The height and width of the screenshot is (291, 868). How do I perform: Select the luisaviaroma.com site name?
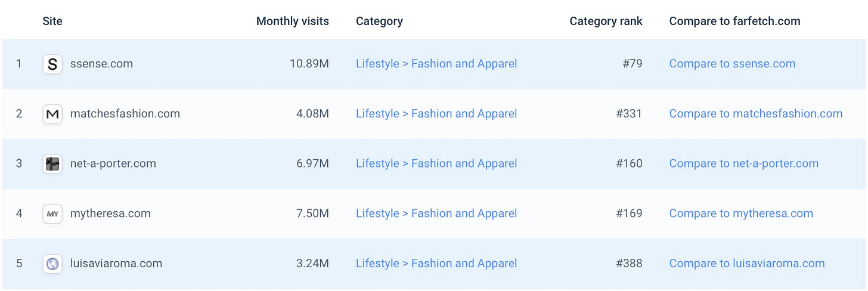[116, 264]
